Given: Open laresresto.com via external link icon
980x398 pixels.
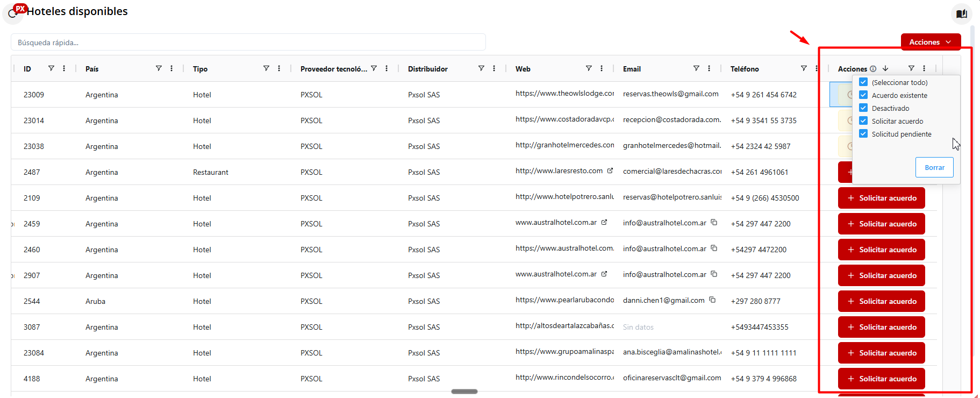Looking at the screenshot, I should (610, 171).
